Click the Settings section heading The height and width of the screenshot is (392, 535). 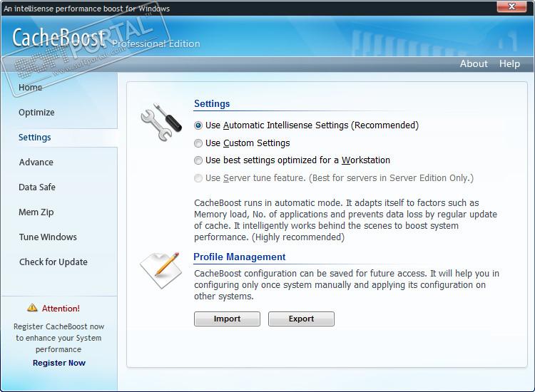point(212,103)
